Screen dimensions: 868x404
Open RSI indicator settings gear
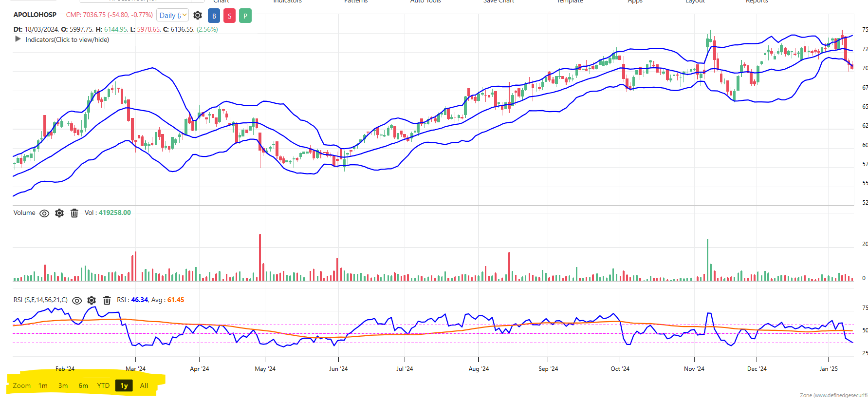(x=92, y=300)
